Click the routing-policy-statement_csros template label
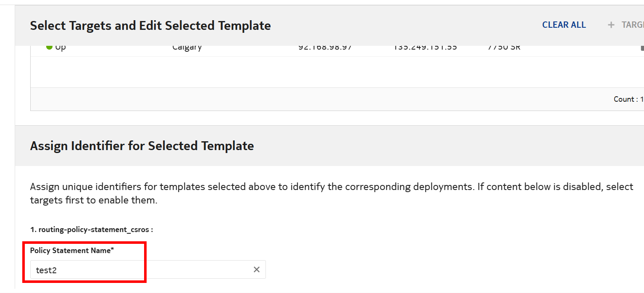644x293 pixels. coord(92,230)
